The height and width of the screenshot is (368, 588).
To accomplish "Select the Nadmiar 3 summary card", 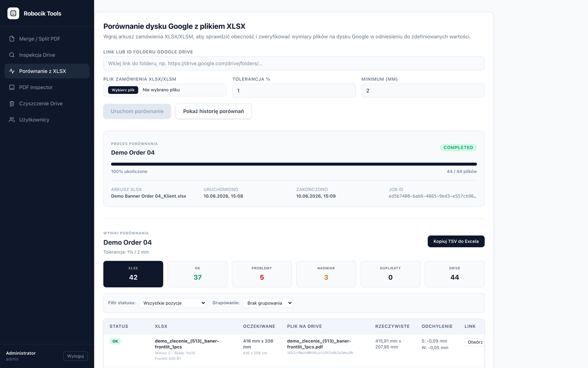I will [x=326, y=274].
